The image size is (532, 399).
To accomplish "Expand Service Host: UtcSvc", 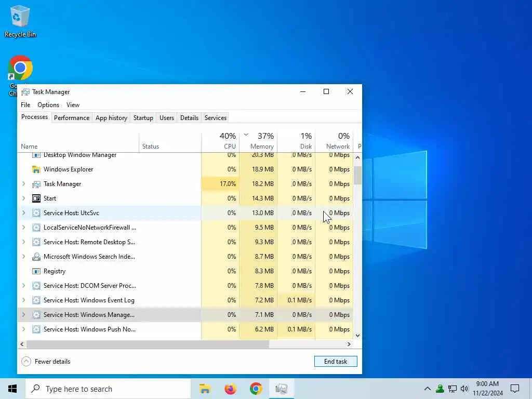I will (x=24, y=213).
